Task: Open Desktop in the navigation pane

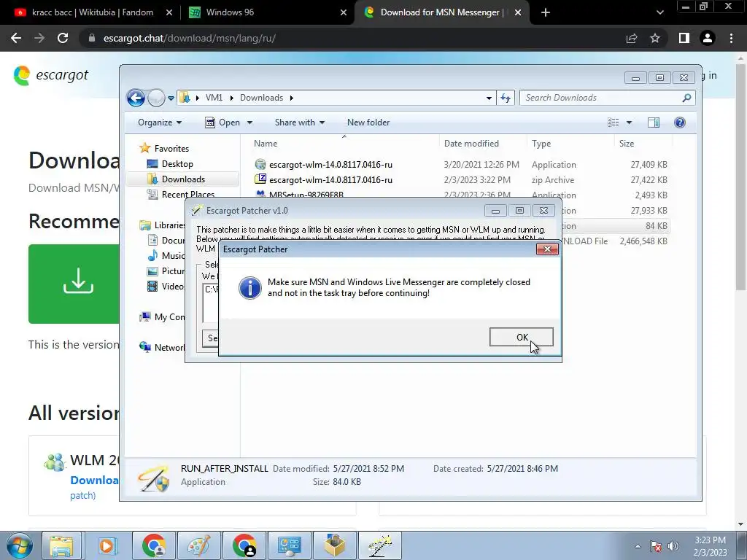Action: pyautogui.click(x=170, y=164)
